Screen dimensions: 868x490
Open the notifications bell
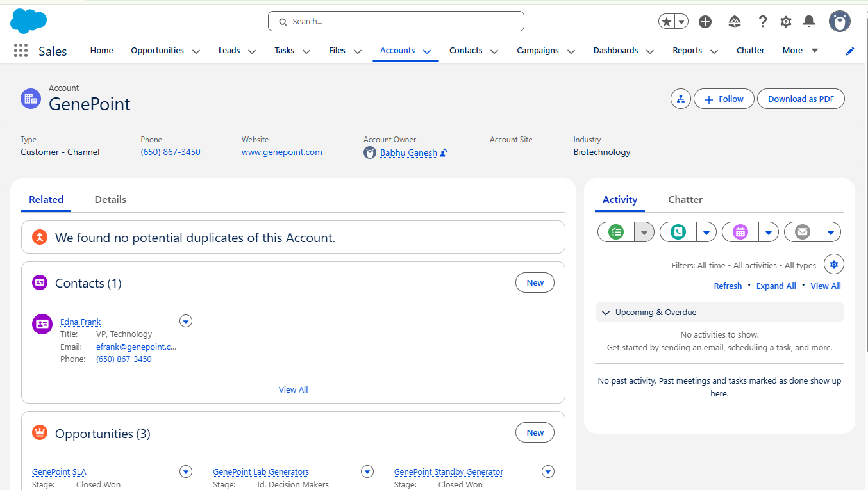pyautogui.click(x=809, y=22)
